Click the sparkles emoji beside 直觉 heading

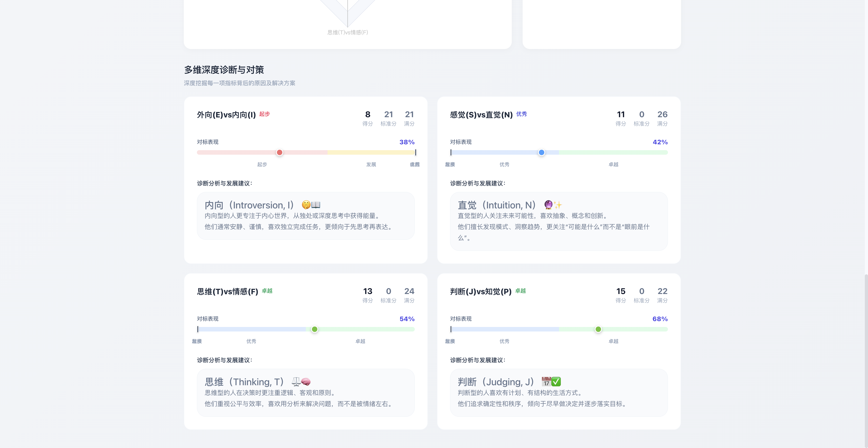(x=558, y=205)
